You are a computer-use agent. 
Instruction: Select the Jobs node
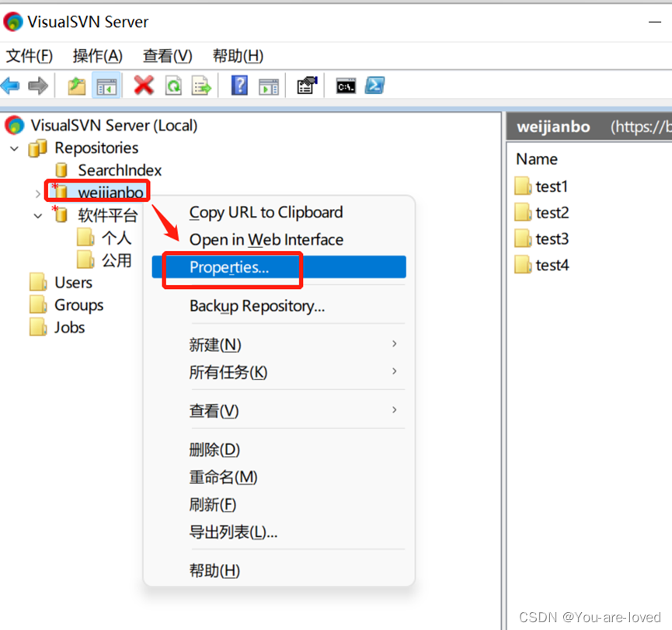69,327
